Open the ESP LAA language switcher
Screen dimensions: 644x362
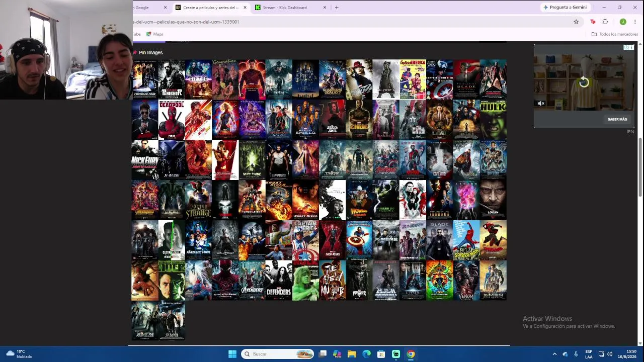tap(589, 354)
